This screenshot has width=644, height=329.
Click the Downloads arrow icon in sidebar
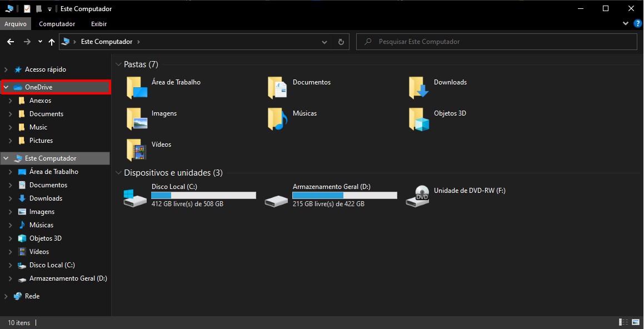point(22,198)
